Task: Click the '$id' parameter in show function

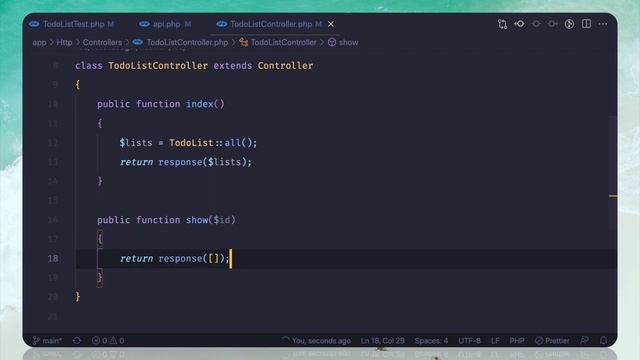Action: 222,220
